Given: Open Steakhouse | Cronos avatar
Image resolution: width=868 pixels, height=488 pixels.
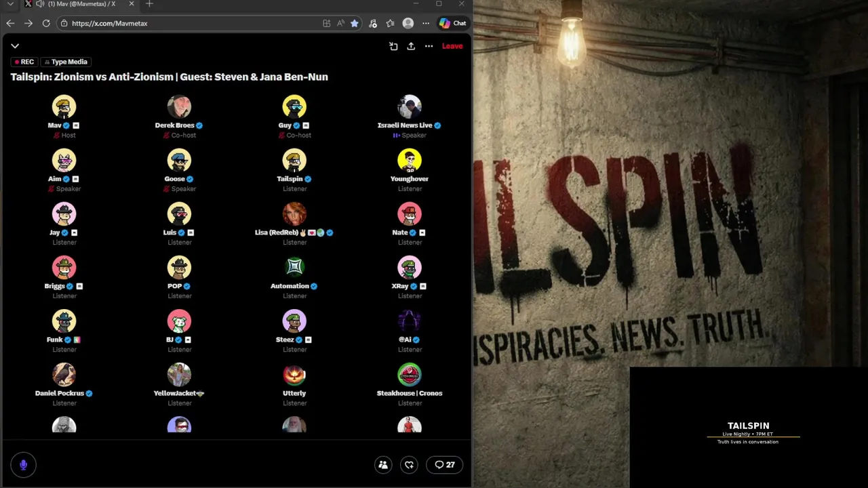Looking at the screenshot, I should pos(410,375).
